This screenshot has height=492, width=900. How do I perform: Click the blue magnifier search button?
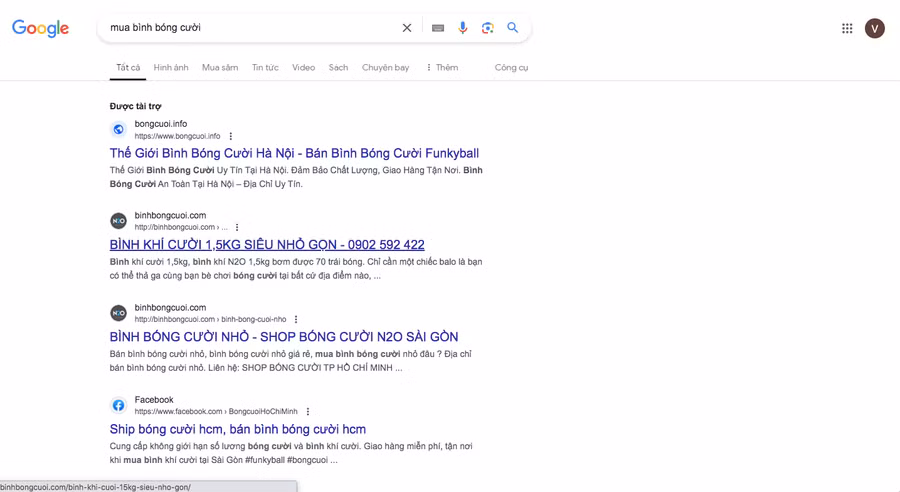(x=513, y=28)
